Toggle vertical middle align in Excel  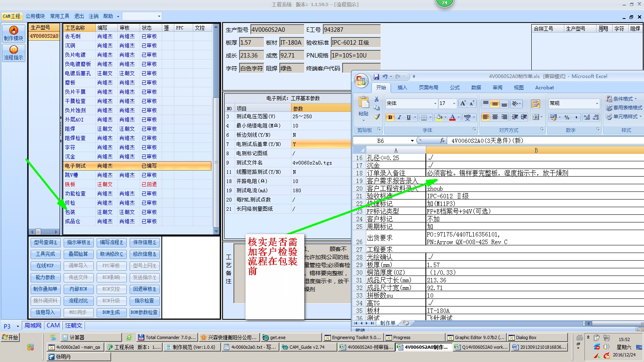coord(495,103)
